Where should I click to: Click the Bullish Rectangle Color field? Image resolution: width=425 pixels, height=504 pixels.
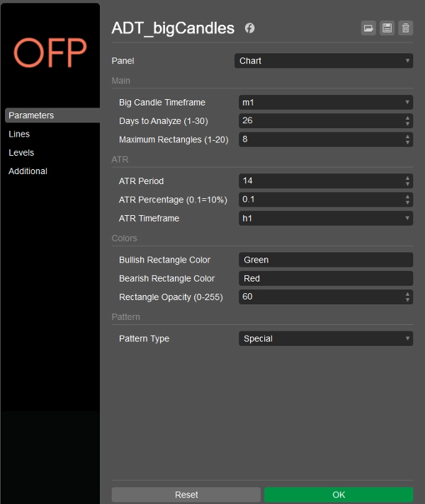point(326,260)
